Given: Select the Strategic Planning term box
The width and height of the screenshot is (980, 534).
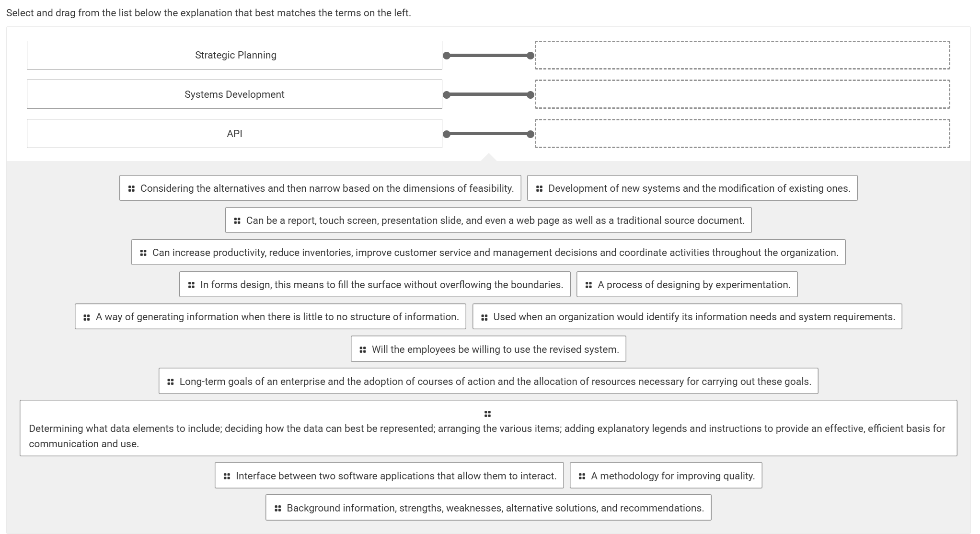Looking at the screenshot, I should (235, 55).
